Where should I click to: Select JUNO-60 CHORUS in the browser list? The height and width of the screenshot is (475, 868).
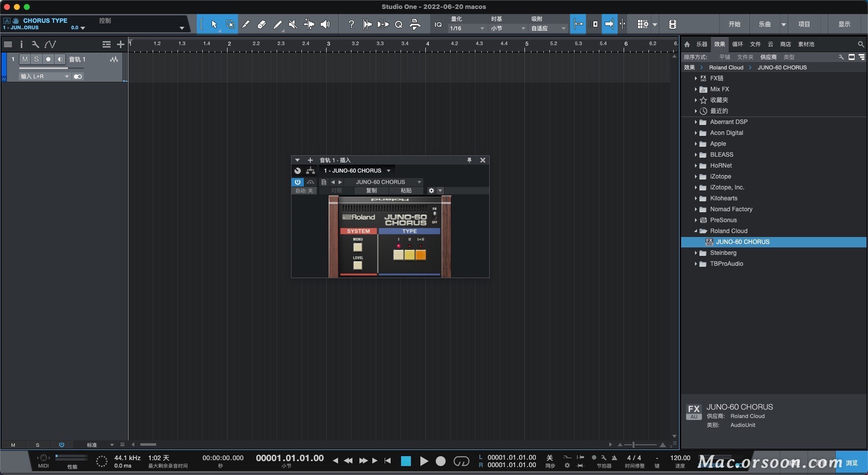[x=774, y=242]
